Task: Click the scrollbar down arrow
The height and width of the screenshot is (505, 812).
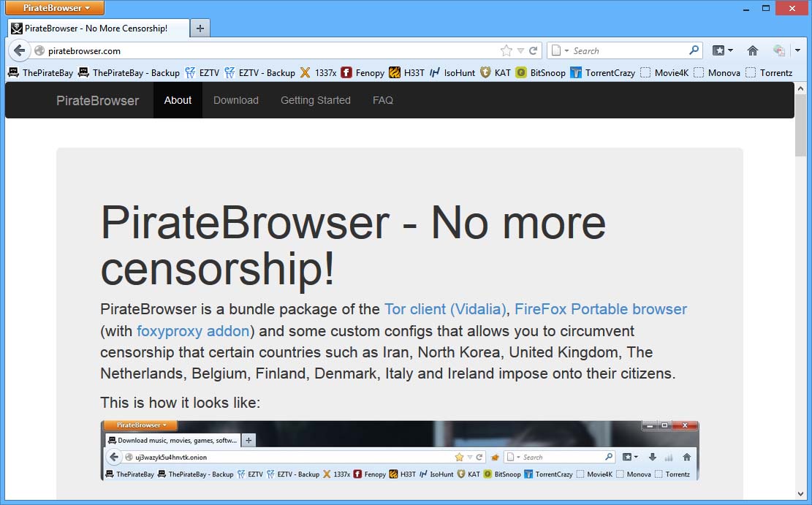Action: 800,494
